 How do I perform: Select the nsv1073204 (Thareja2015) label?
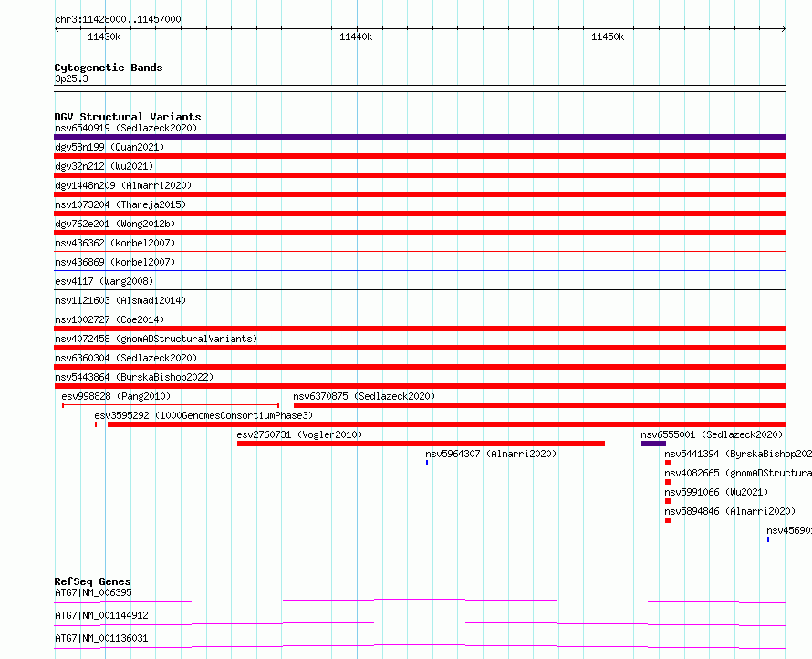[x=120, y=204]
